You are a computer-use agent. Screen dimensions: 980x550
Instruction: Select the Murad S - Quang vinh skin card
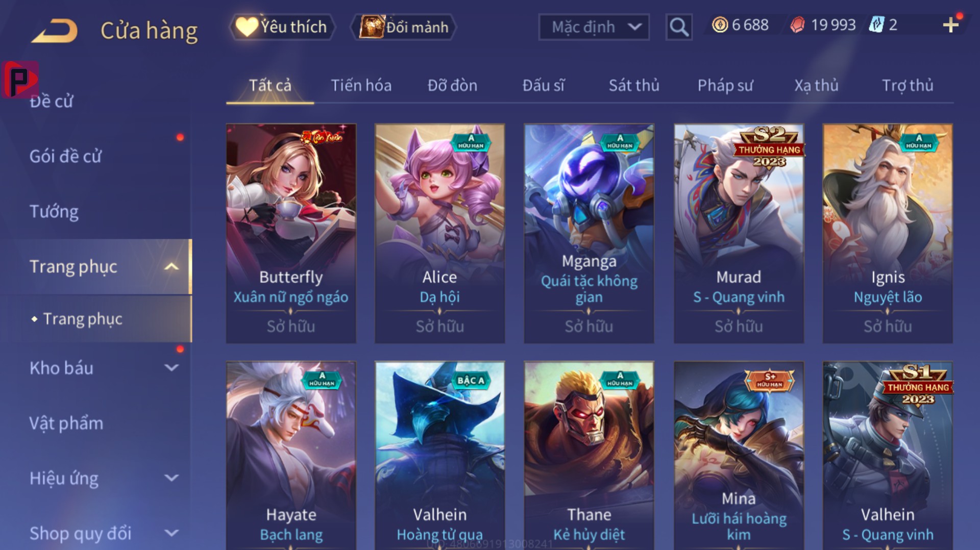[739, 234]
